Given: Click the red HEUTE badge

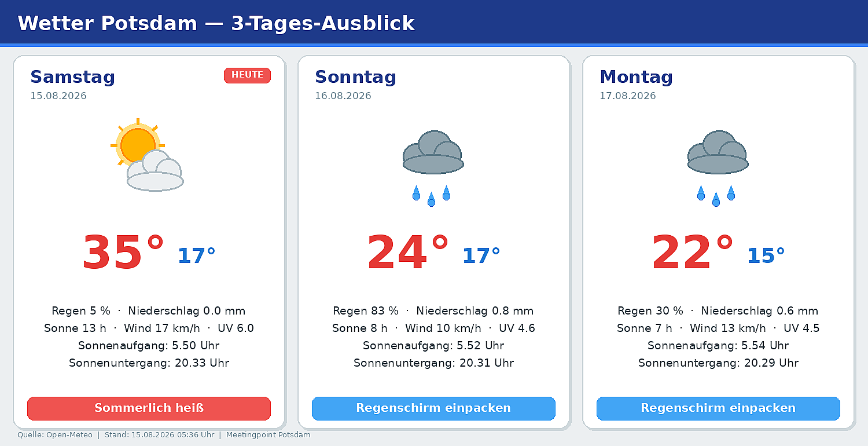Looking at the screenshot, I should [x=247, y=75].
